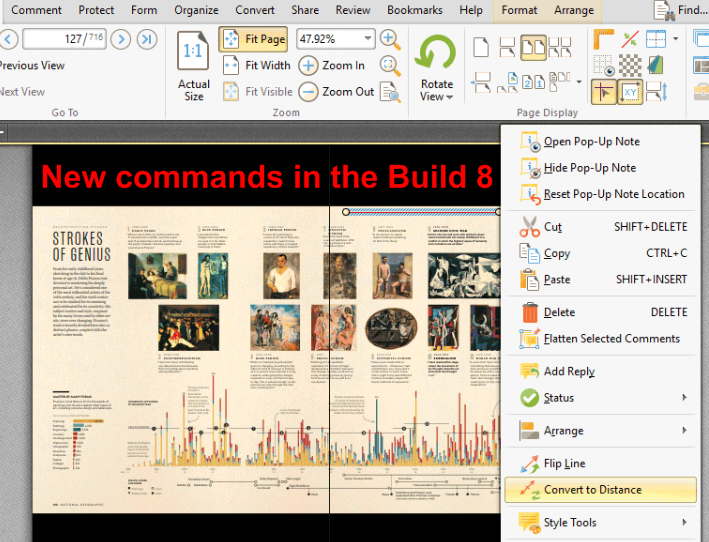Click the orange rulers icon
This screenshot has width=709, height=542.
click(603, 39)
